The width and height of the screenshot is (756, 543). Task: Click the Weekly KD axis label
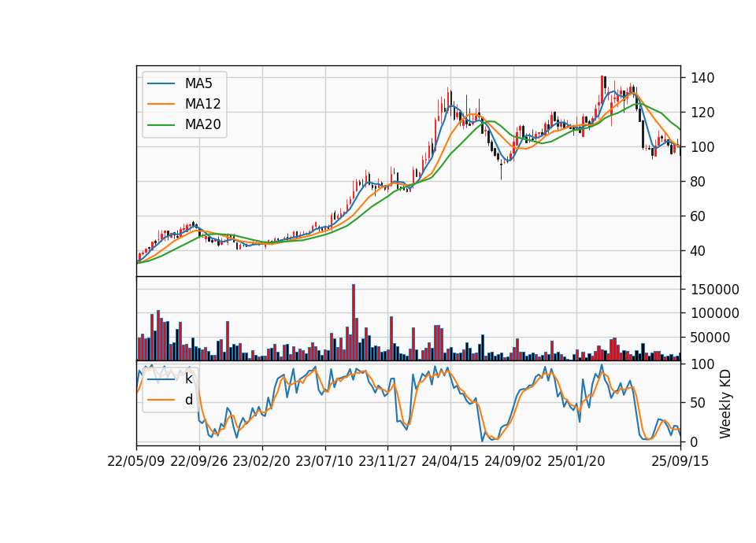(x=724, y=404)
